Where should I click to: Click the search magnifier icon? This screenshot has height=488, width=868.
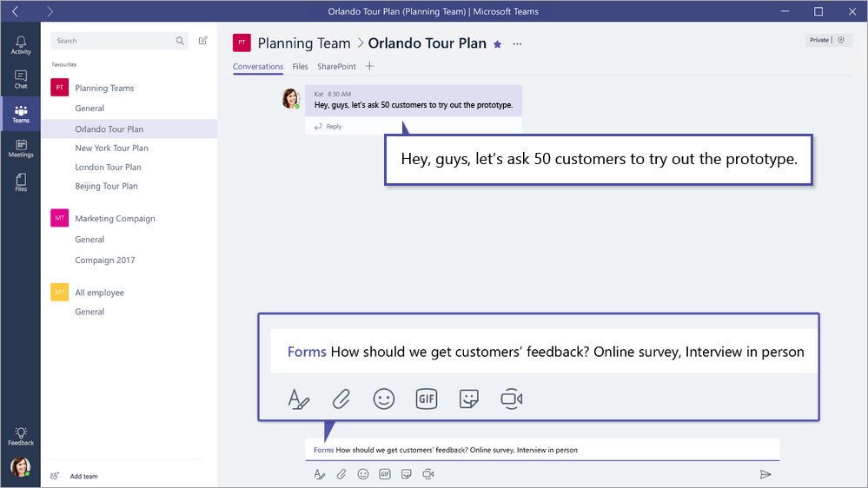click(180, 41)
